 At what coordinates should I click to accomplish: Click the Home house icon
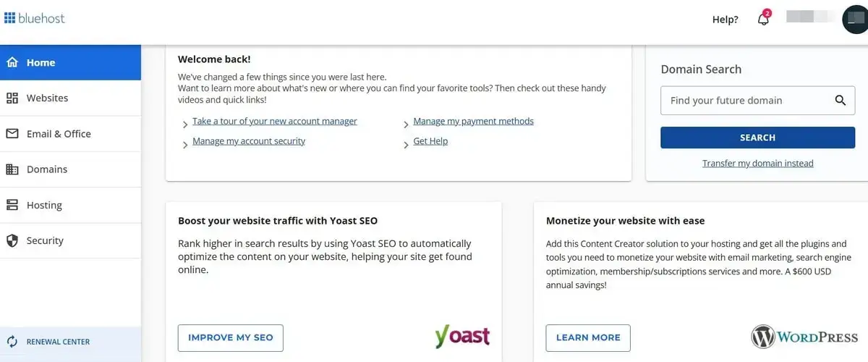(12, 62)
